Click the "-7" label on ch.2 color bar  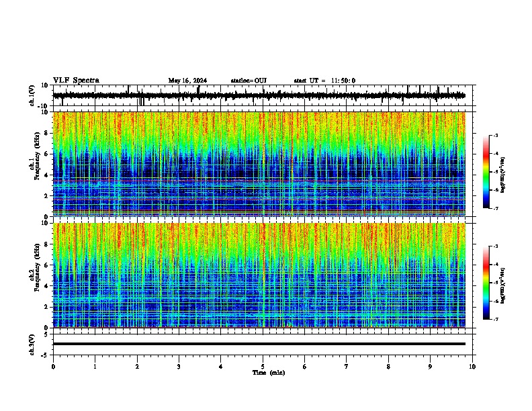pyautogui.click(x=496, y=320)
